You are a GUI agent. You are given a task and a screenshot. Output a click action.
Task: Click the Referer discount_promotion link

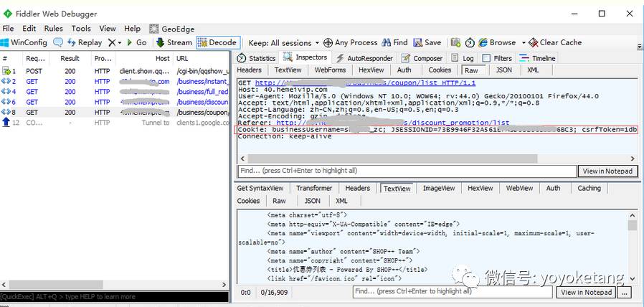pyautogui.click(x=393, y=123)
